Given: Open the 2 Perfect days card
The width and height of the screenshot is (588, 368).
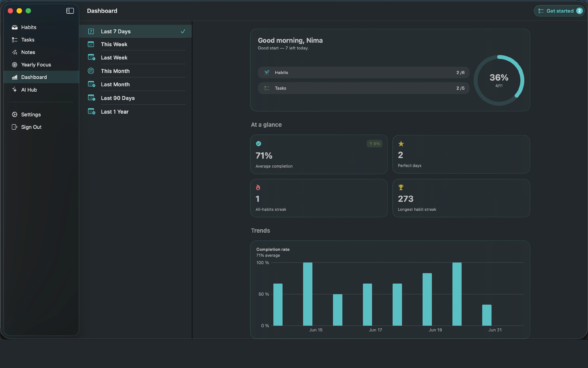Looking at the screenshot, I should tap(461, 154).
